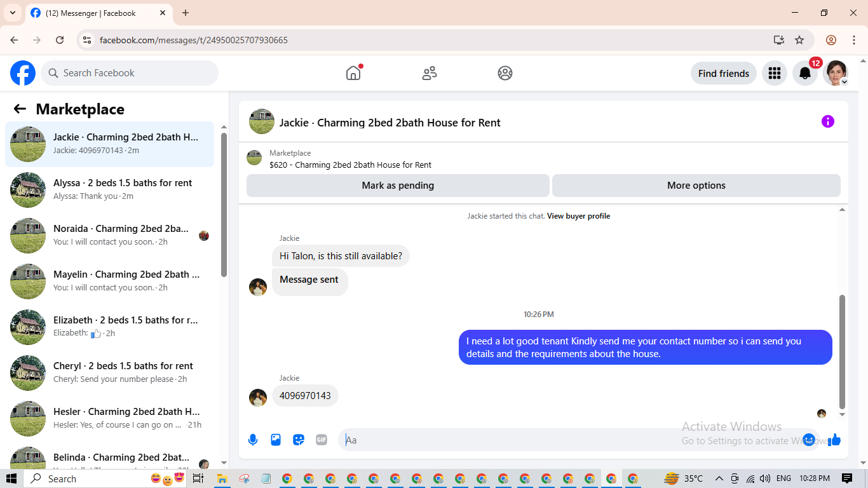
Task: Send a thumbs-up like
Action: 834,440
